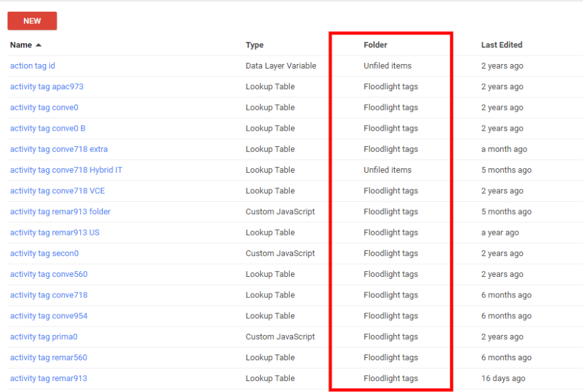
Task: Click 'Floodlight tags' in conve718 extra row
Action: click(391, 149)
